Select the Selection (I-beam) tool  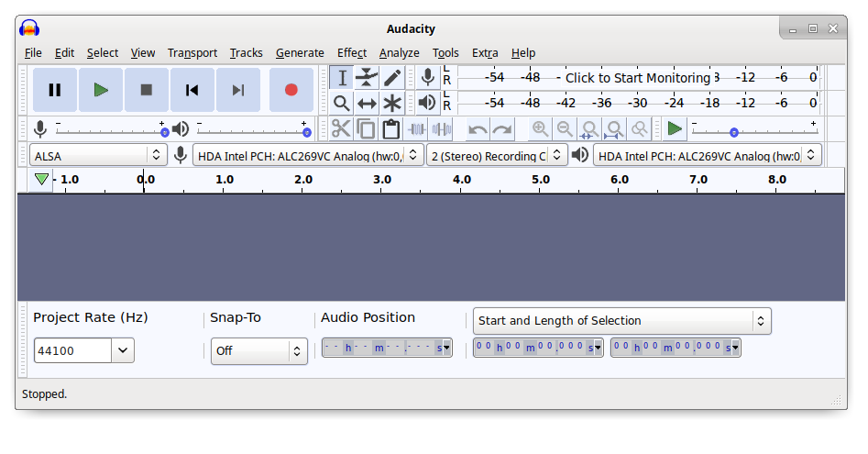342,78
